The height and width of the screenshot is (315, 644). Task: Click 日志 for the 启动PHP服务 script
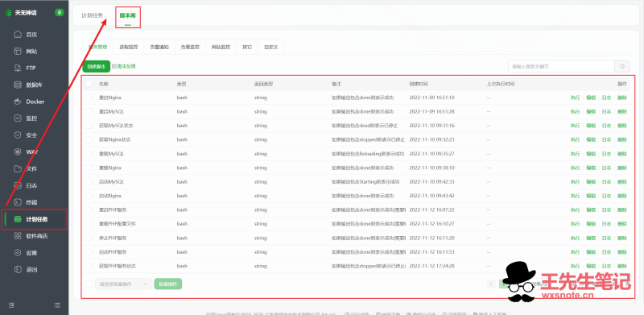pyautogui.click(x=606, y=252)
